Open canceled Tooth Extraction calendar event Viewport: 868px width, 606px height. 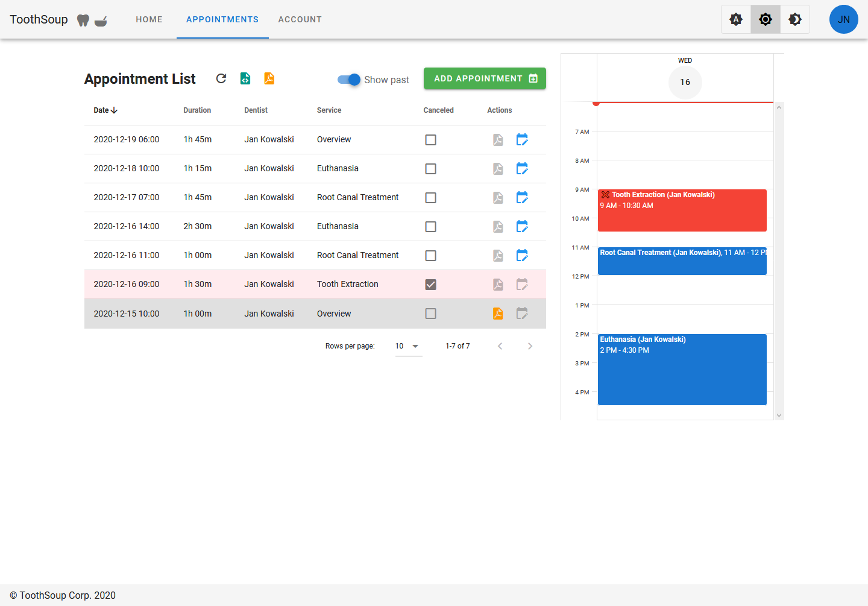[682, 210]
